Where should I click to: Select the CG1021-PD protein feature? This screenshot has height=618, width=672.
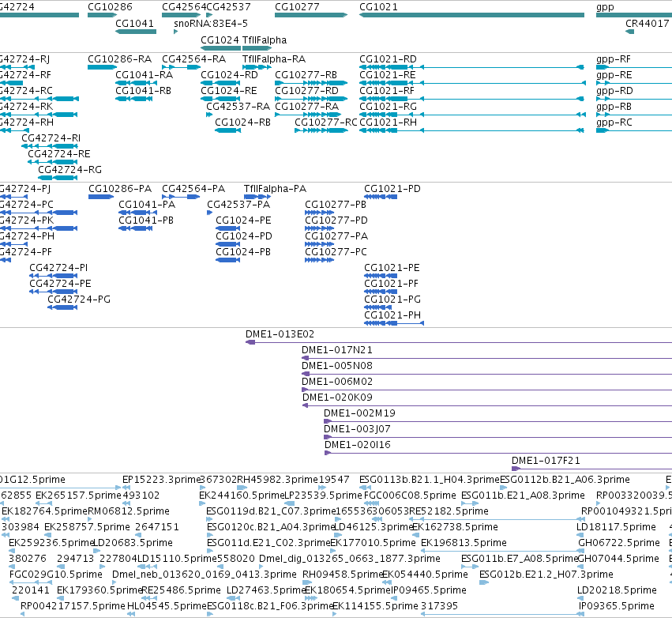click(381, 197)
